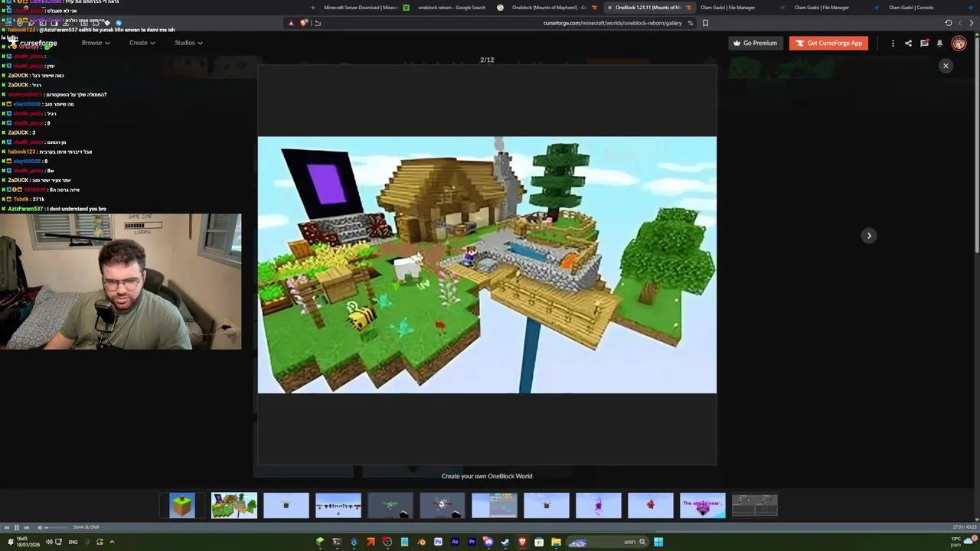Click the Go Premium button
This screenshot has width=980, height=551.
[x=755, y=43]
